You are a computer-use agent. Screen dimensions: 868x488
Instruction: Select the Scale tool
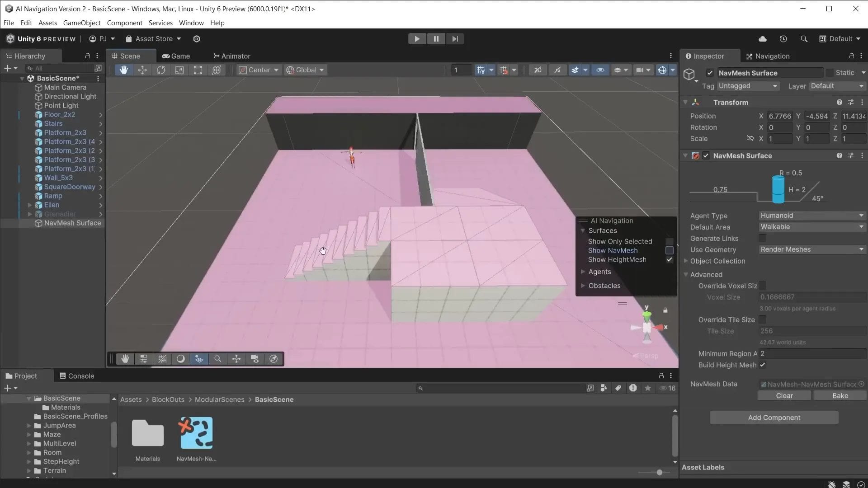pos(179,70)
